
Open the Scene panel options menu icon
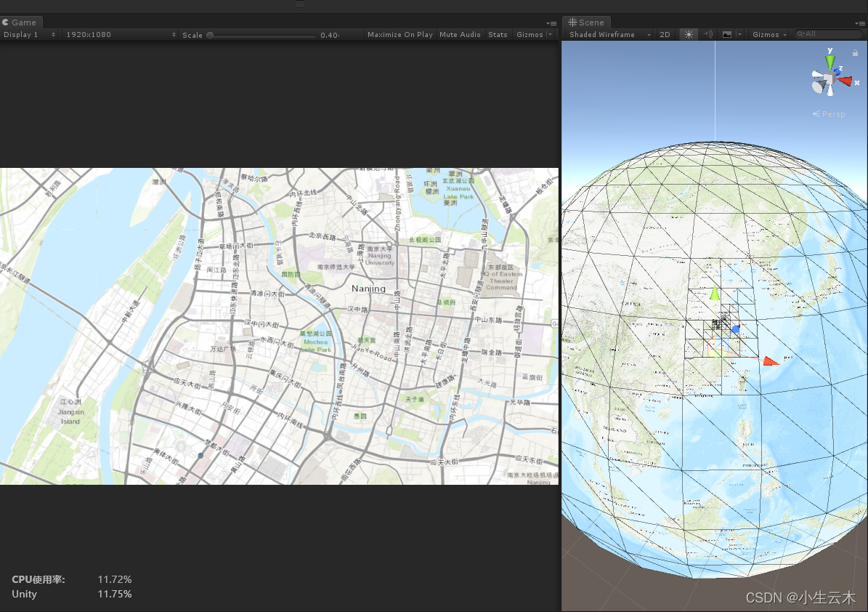(860, 23)
